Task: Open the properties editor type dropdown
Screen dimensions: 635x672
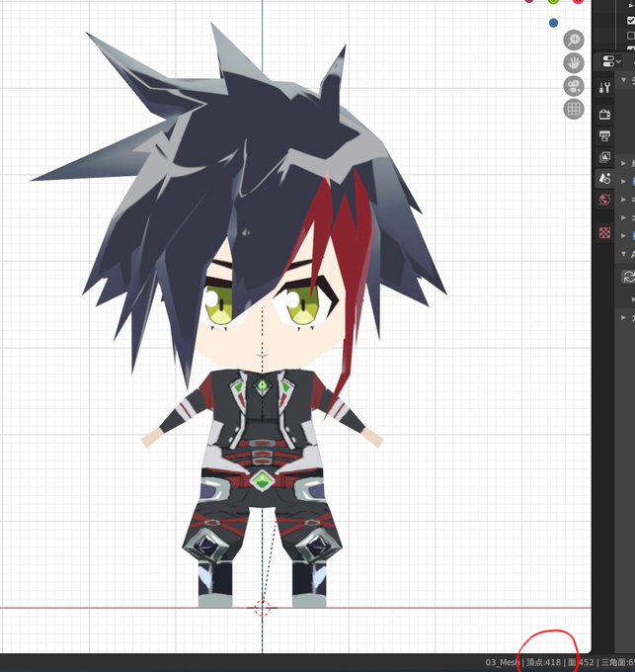Action: coord(612,61)
